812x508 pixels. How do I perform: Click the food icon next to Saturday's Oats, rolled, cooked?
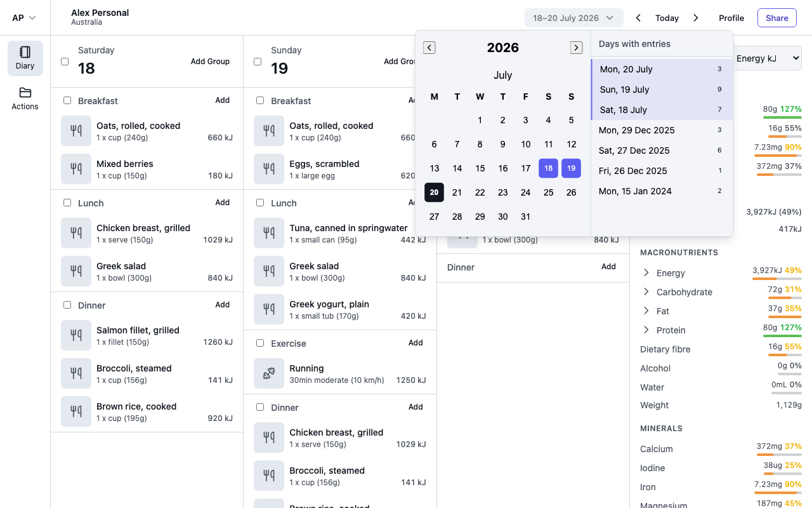[x=76, y=131]
